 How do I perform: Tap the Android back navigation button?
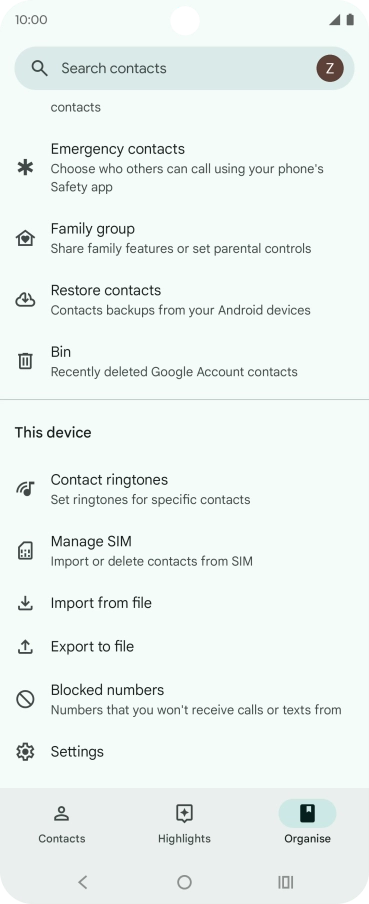click(83, 882)
